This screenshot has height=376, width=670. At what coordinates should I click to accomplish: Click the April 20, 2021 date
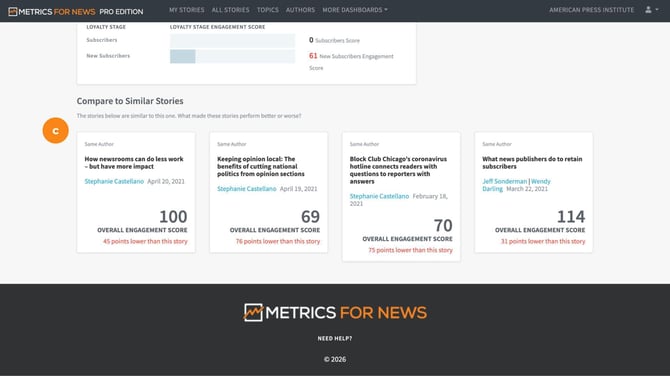[x=166, y=181]
